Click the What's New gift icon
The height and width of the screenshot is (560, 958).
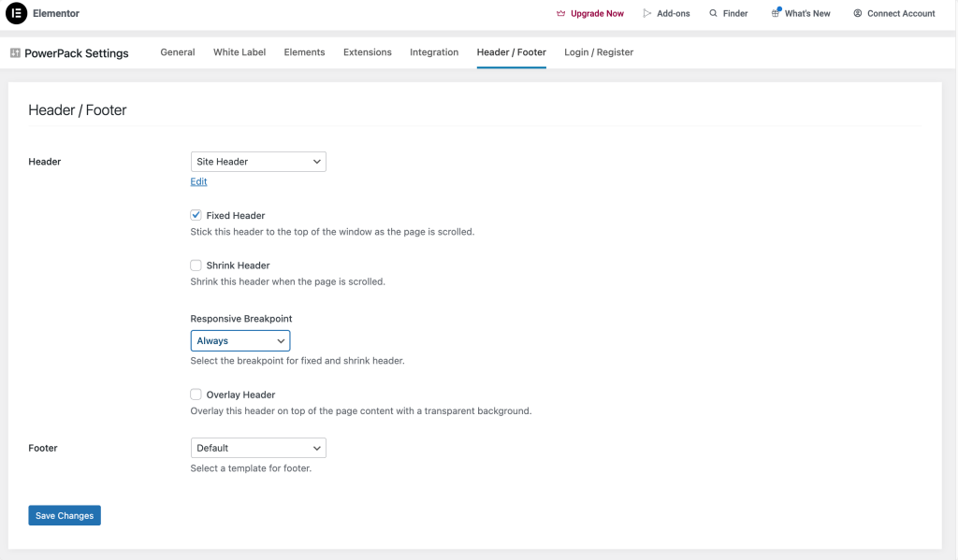coord(776,13)
